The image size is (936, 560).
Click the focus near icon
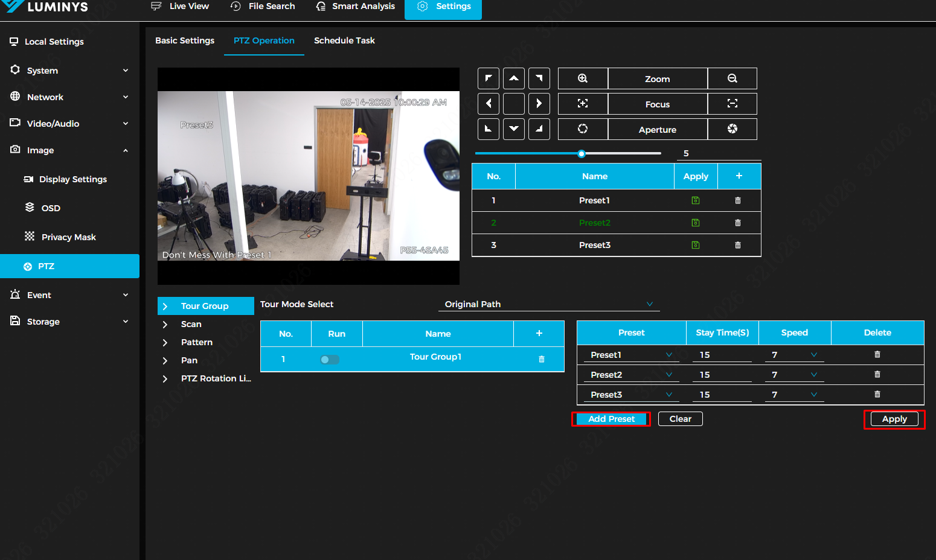coord(582,104)
